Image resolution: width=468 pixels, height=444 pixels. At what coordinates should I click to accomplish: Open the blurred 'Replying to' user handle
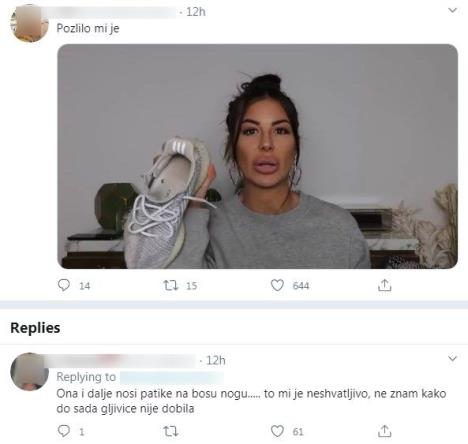(x=172, y=378)
